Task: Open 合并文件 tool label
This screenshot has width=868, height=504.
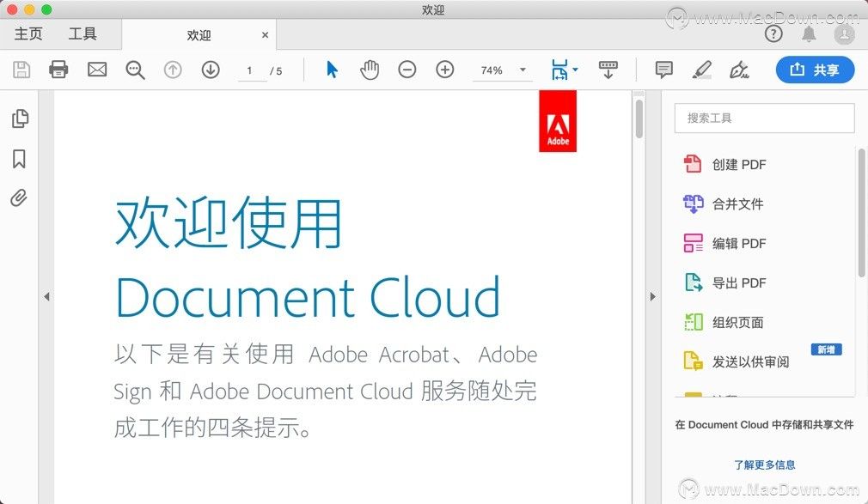Action: (737, 204)
